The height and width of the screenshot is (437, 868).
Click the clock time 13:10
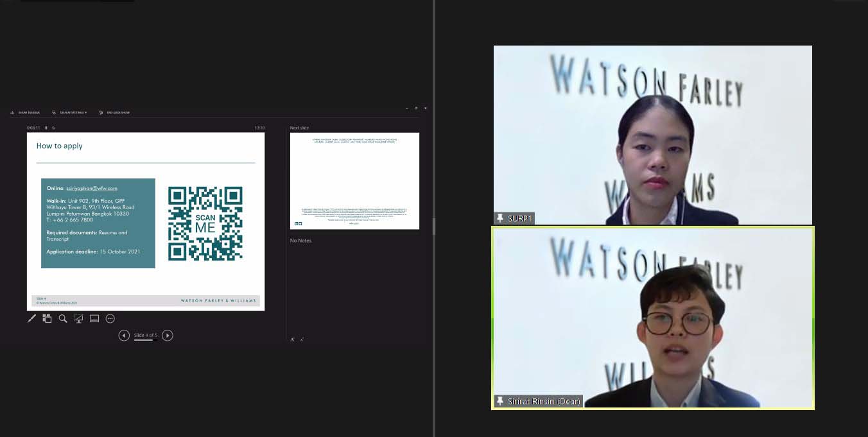259,128
